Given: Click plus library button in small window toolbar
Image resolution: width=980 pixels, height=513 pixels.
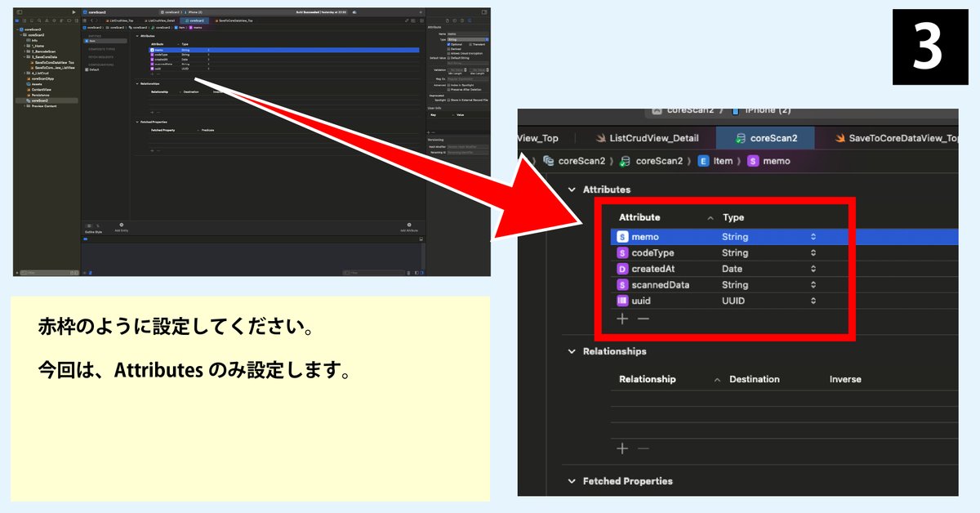Looking at the screenshot, I should click(x=421, y=12).
